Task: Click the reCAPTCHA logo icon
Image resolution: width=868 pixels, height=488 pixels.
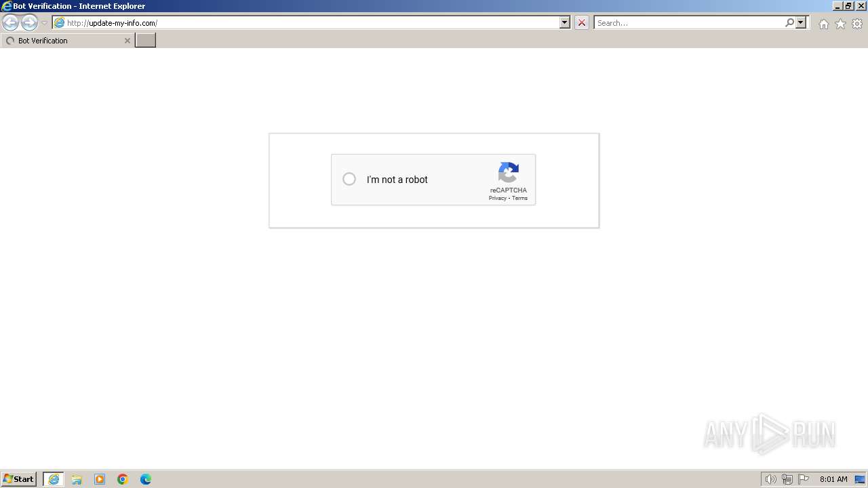Action: click(509, 172)
